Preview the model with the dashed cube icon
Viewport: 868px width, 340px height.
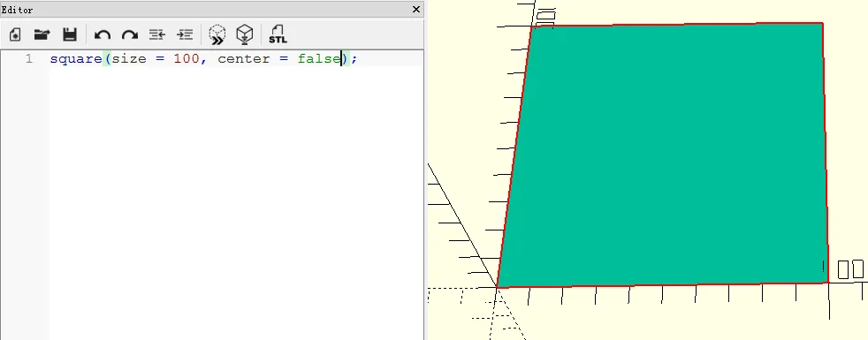pyautogui.click(x=217, y=34)
